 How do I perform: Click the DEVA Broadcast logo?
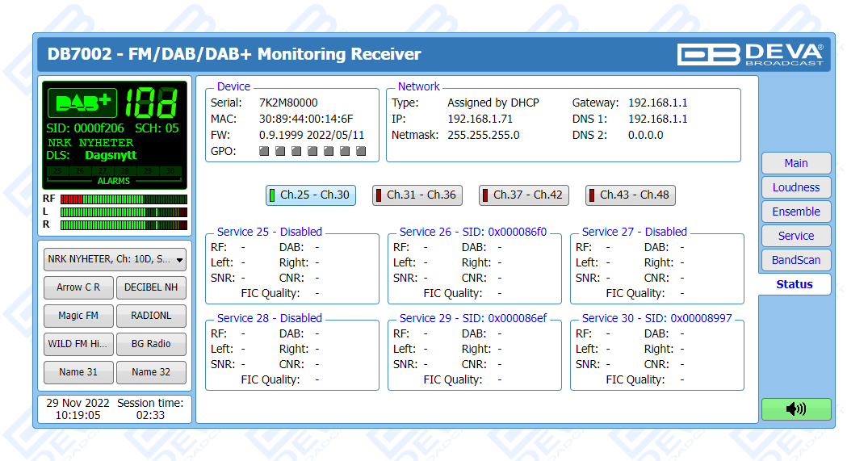tap(750, 54)
